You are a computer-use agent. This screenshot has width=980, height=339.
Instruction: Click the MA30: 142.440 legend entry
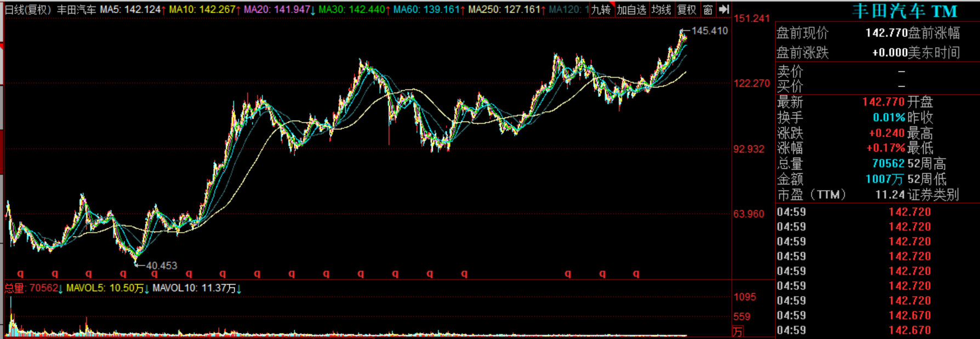pos(355,10)
